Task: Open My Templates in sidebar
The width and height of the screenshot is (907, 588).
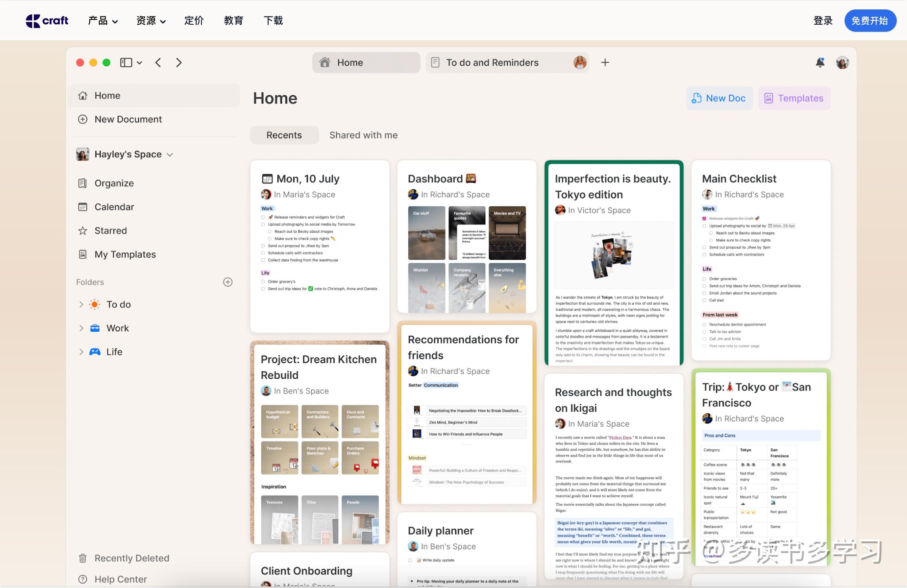Action: pos(125,254)
